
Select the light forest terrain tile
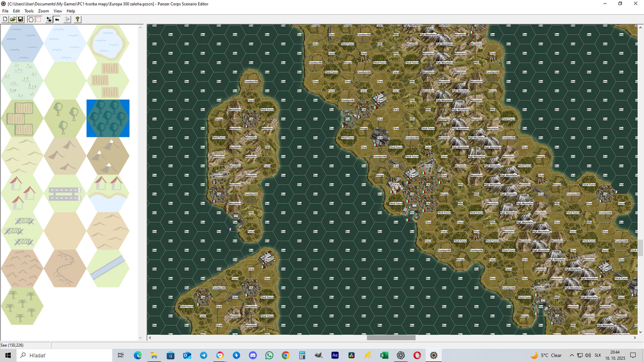65,118
